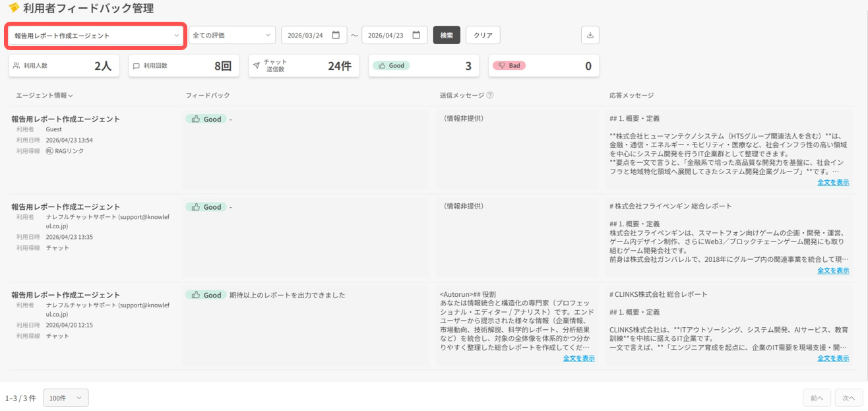This screenshot has width=868, height=411.
Task: Click the Bad thumbs-down summary badge
Action: (x=509, y=65)
